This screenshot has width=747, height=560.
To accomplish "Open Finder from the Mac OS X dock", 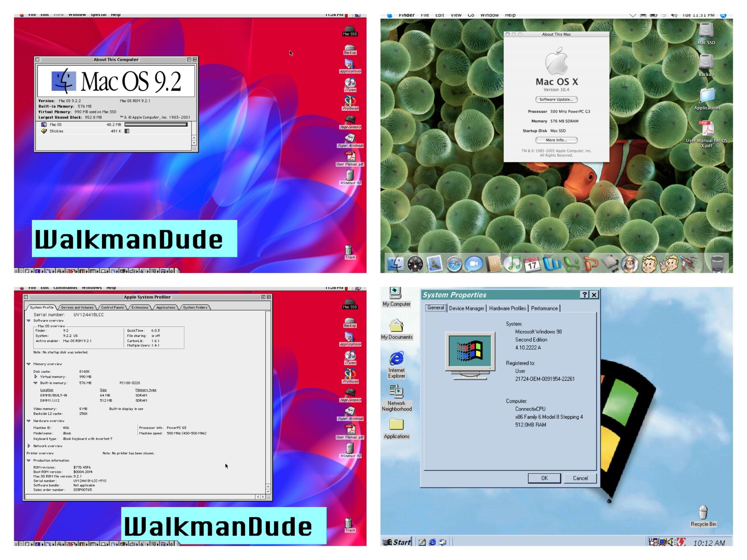I will [395, 264].
